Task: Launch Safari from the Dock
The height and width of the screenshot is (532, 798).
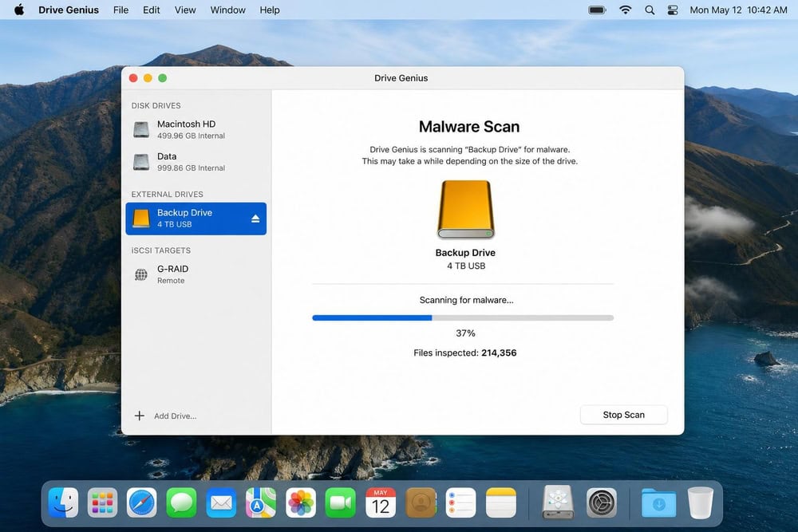Action: click(142, 502)
